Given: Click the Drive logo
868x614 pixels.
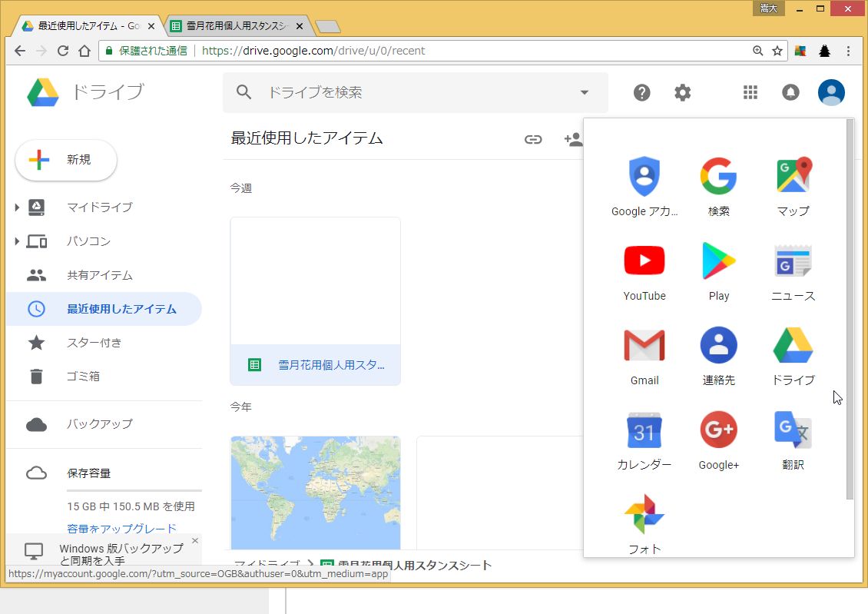Looking at the screenshot, I should tap(42, 92).
